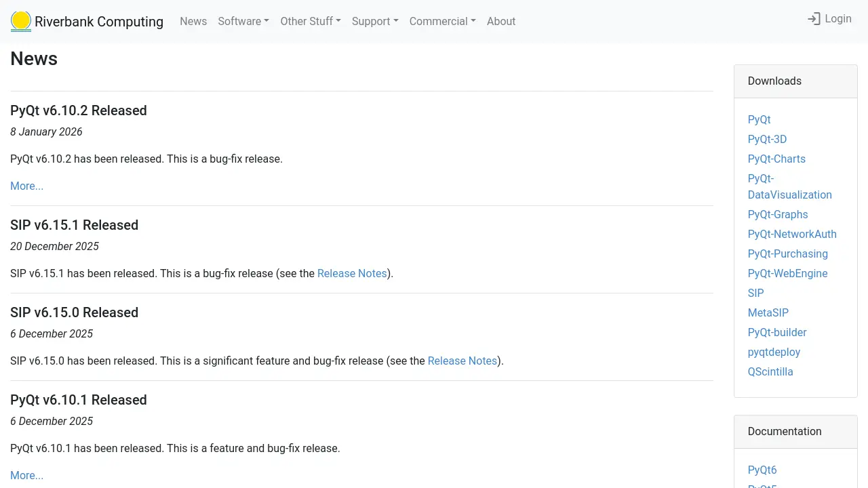Click the date 8 January 2026
This screenshot has height=488, width=868.
[46, 131]
